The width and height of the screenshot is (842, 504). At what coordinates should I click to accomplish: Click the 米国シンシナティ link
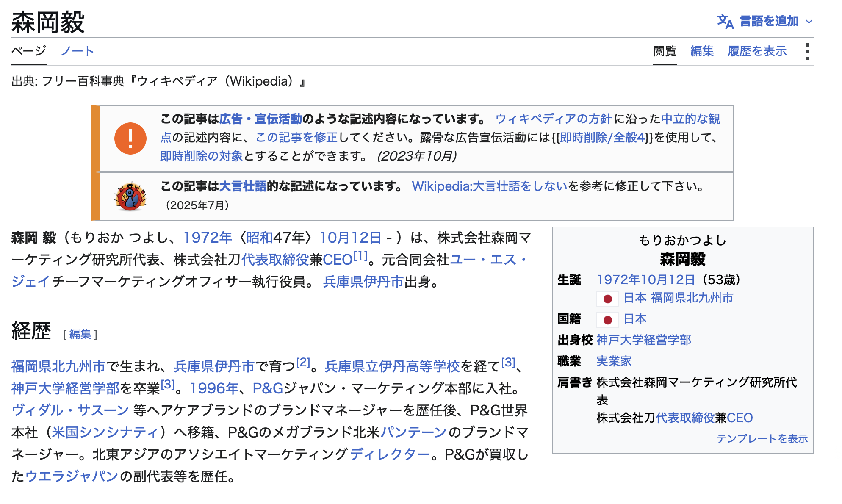pyautogui.click(x=105, y=432)
